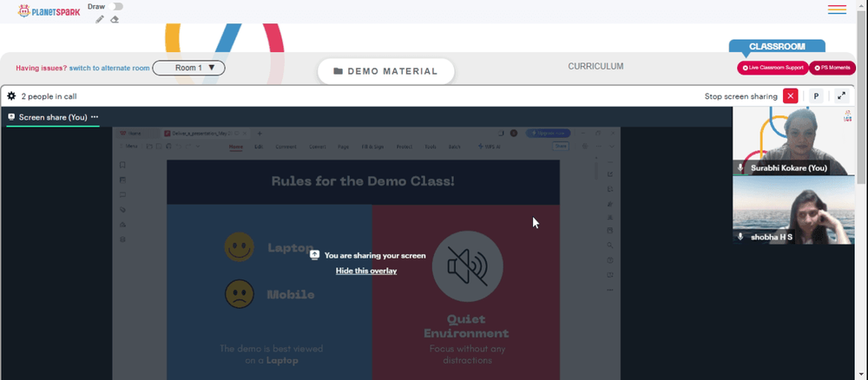Open bookmark panel in shared WPS sidebar
The image size is (868, 380).
(x=123, y=165)
